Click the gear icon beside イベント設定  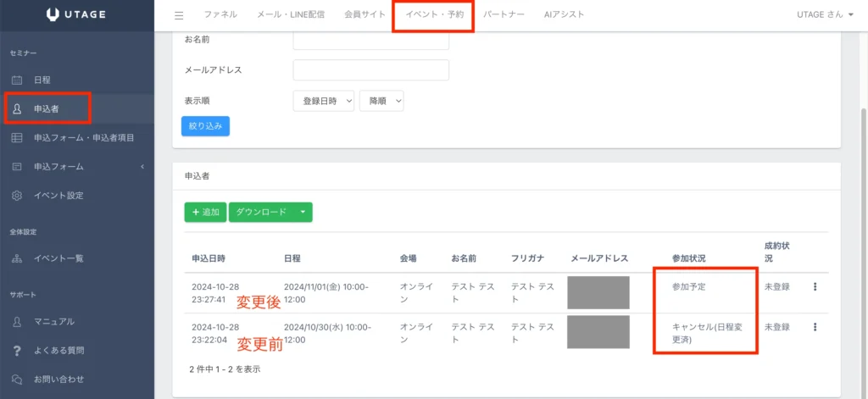point(17,196)
